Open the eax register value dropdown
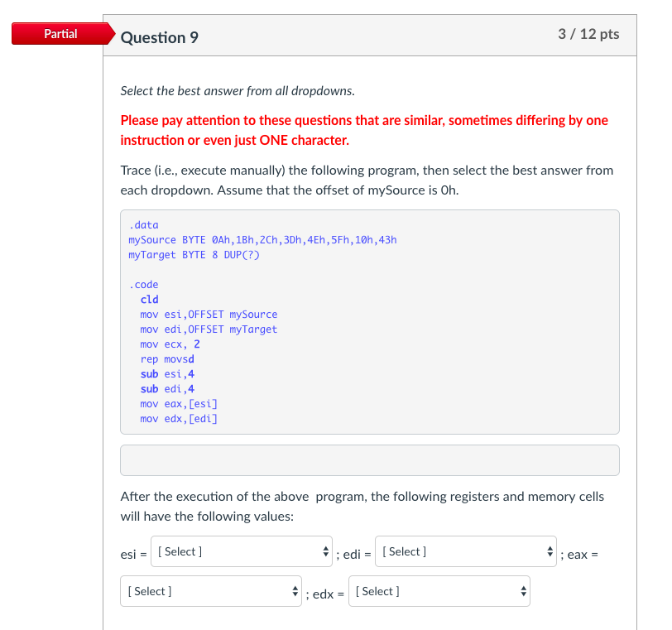The height and width of the screenshot is (630, 672). pyautogui.click(x=210, y=591)
